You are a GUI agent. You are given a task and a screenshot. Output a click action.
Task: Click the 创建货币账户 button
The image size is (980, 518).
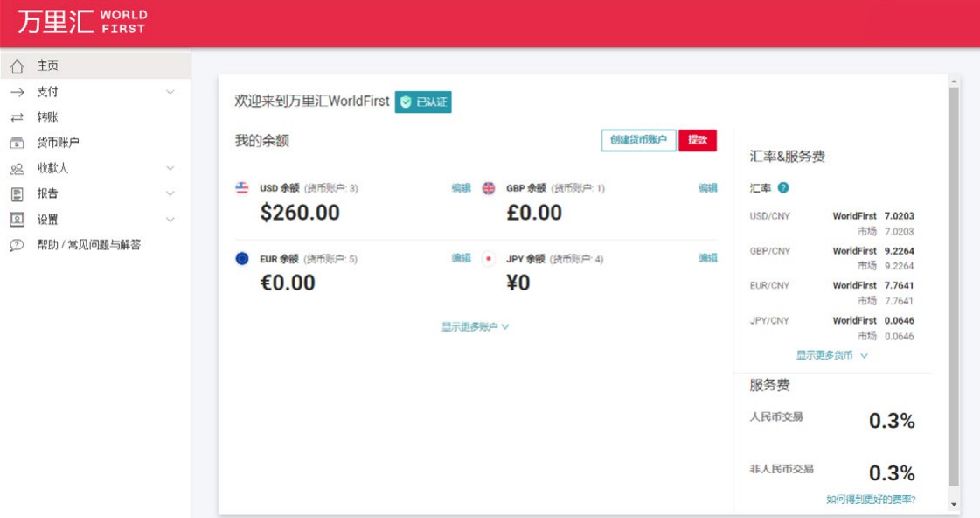pos(638,140)
